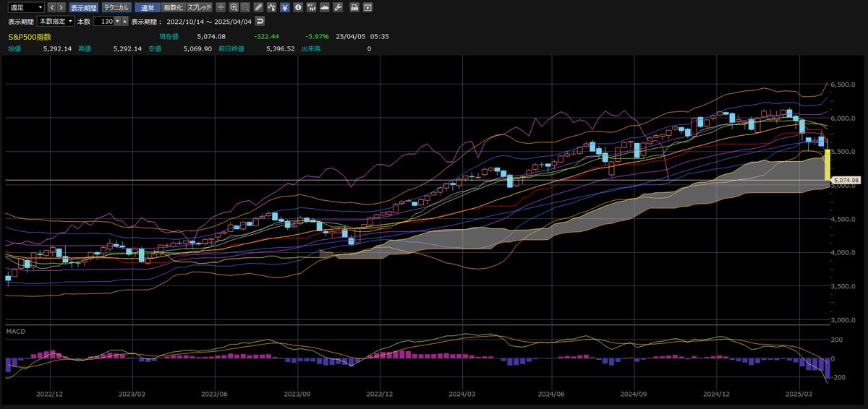Click the reset period return arrow icon
Image resolution: width=868 pixels, height=409 pixels.
click(260, 22)
